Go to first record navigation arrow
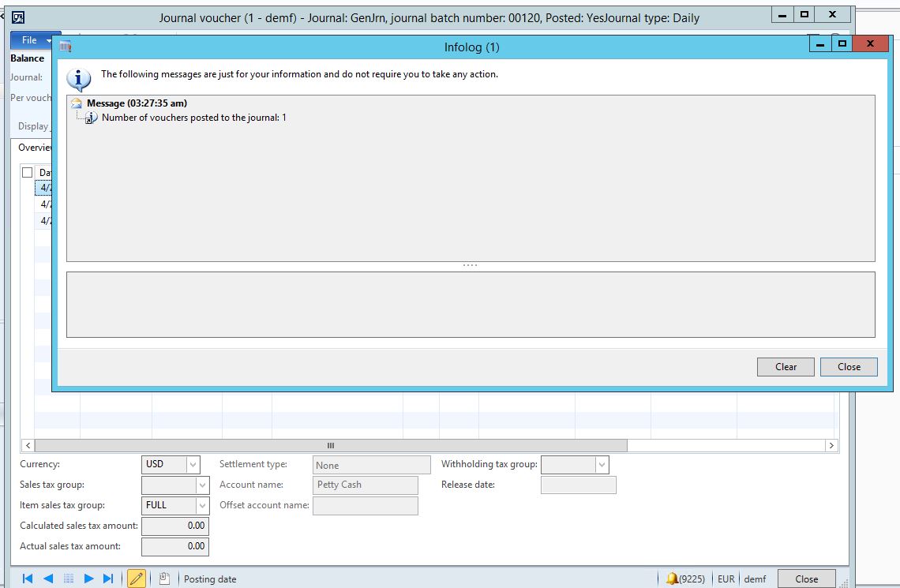 pos(28,579)
